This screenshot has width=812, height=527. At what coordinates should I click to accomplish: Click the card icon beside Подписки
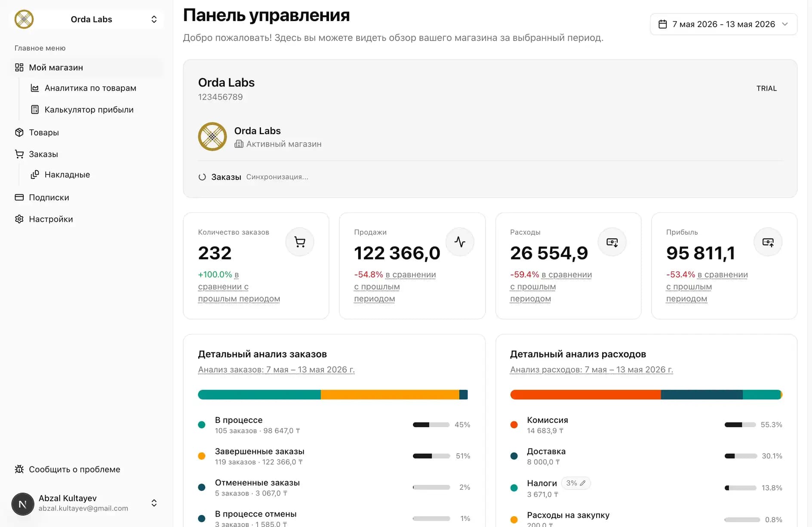click(x=19, y=197)
